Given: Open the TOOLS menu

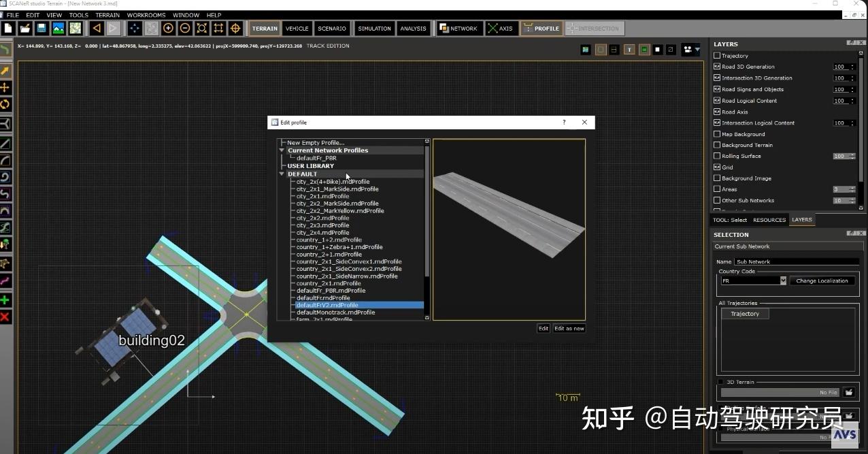Looking at the screenshot, I should coord(78,14).
